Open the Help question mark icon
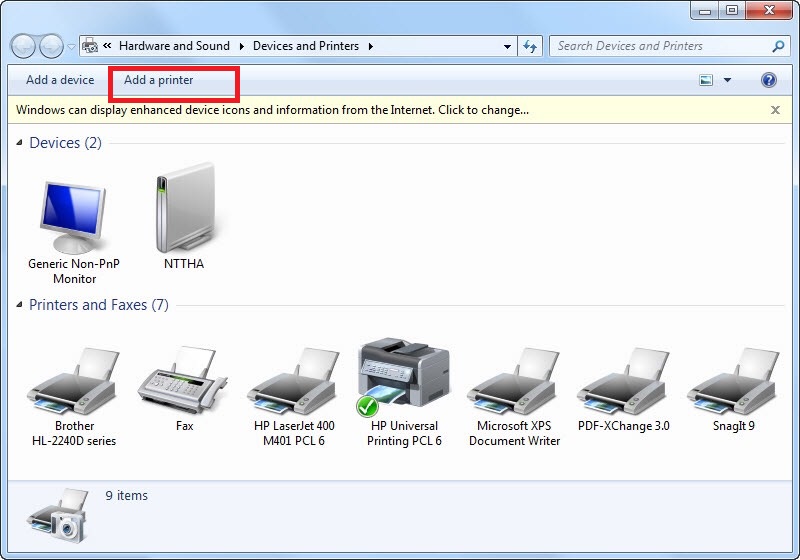 pos(768,80)
